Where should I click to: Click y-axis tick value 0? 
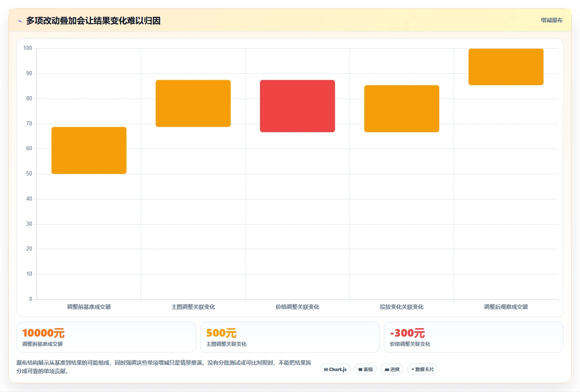tap(31, 299)
